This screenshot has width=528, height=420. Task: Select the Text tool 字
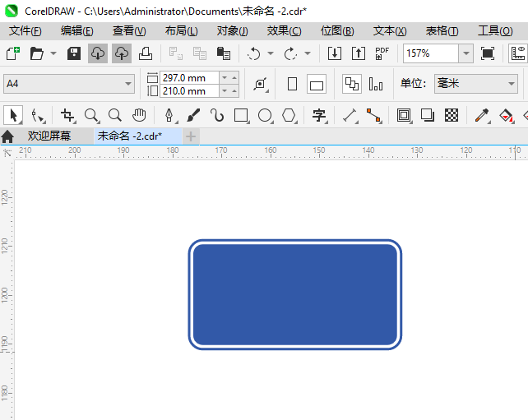pyautogui.click(x=319, y=115)
